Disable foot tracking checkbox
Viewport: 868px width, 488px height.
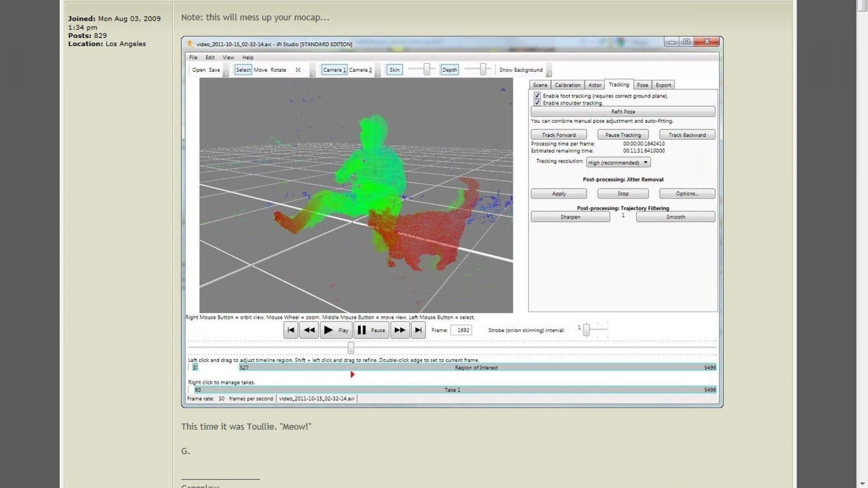click(537, 96)
